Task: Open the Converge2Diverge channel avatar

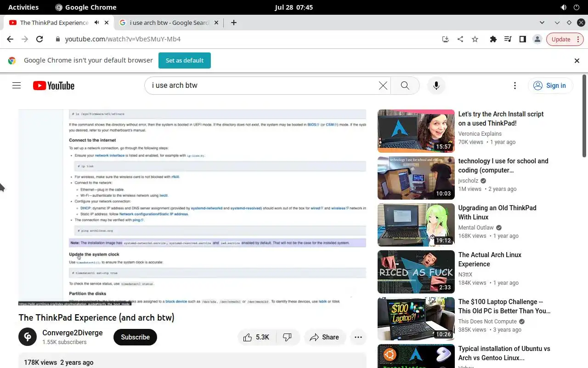Action: tap(28, 337)
